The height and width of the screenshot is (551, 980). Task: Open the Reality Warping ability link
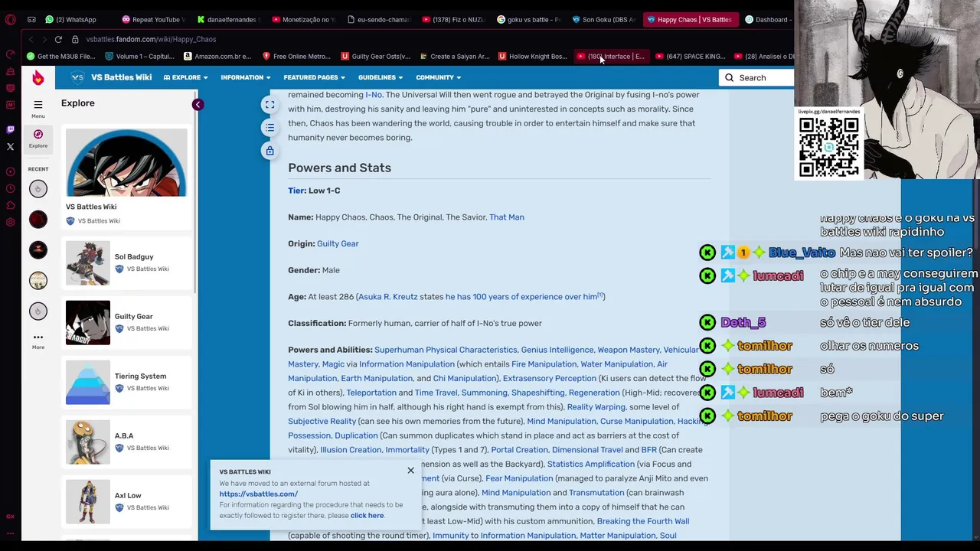tap(596, 407)
